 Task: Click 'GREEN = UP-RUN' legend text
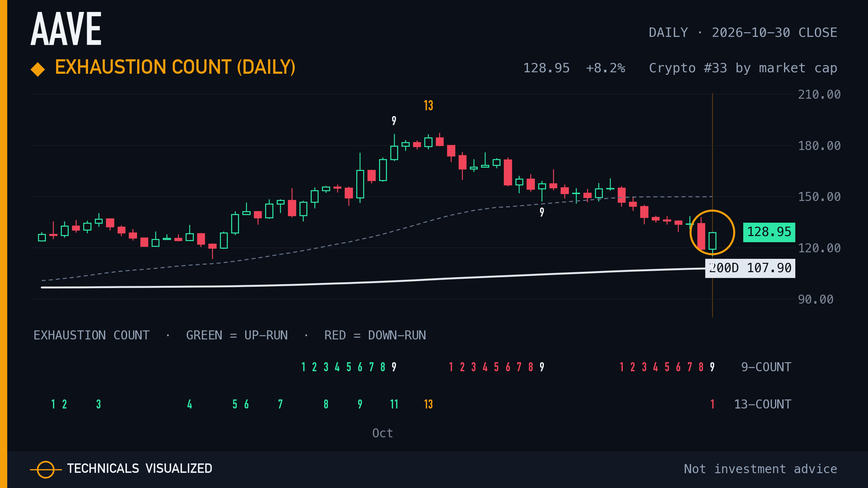(x=237, y=335)
